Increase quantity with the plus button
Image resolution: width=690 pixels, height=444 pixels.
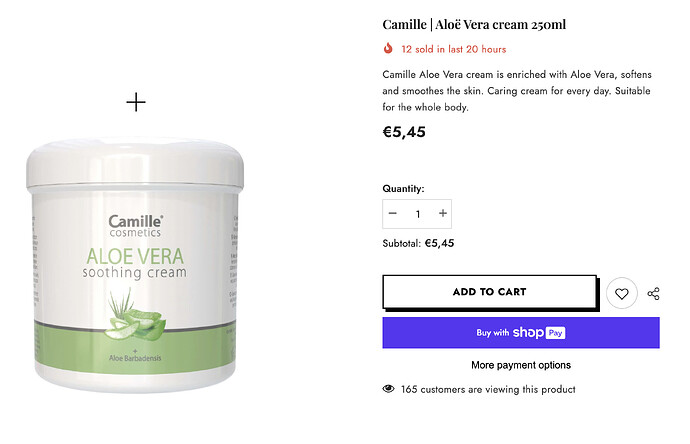tap(443, 213)
